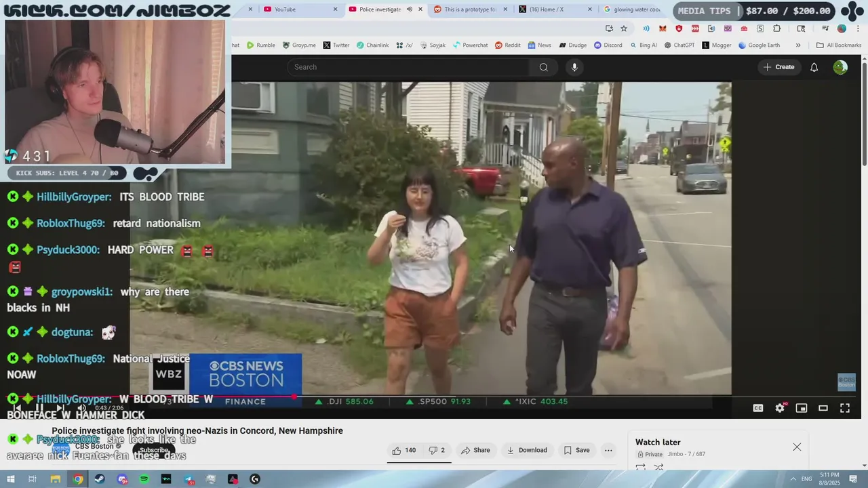This screenshot has width=868, height=488.
Task: Start voice search with the microphone icon
Action: pos(574,67)
